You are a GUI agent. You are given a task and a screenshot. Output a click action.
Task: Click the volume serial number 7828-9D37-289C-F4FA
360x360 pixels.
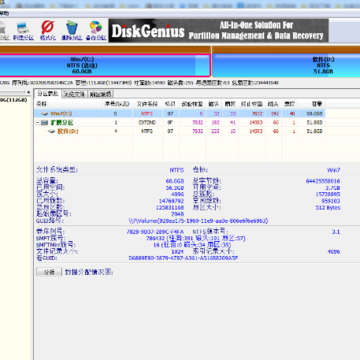pos(155,232)
